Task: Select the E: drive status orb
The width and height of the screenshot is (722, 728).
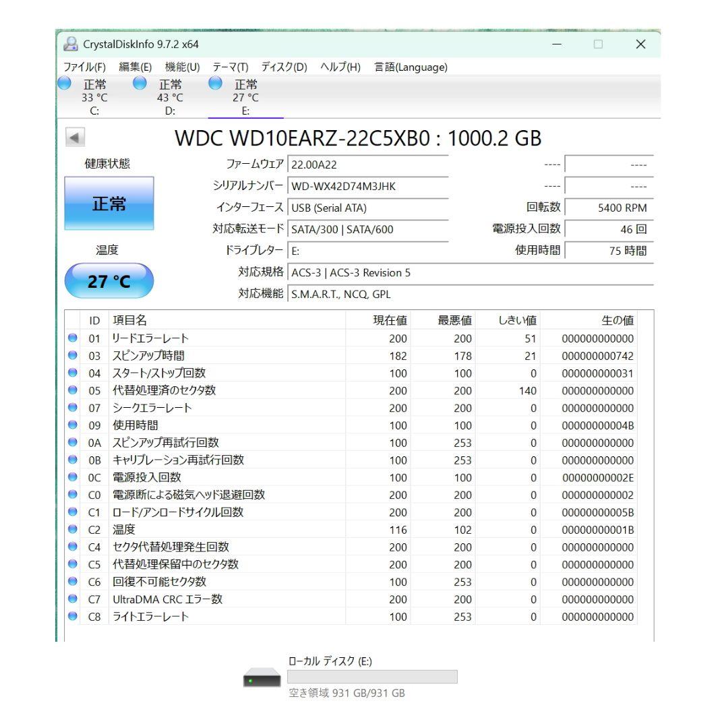Action: point(215,84)
